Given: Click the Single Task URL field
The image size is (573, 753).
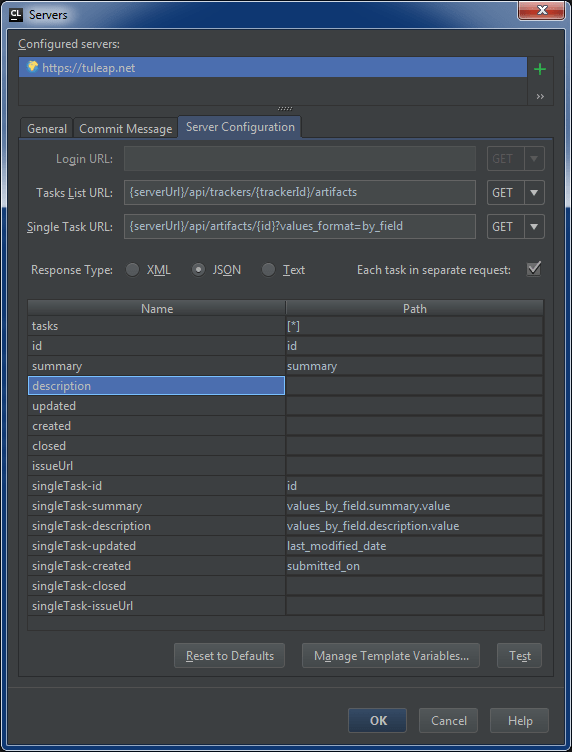Looking at the screenshot, I should [x=300, y=226].
